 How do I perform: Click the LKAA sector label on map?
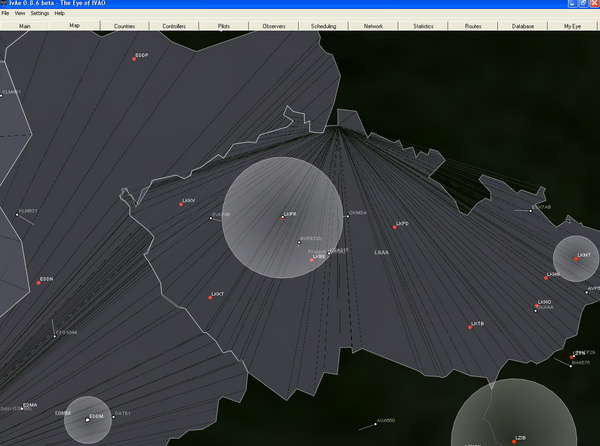[x=382, y=251]
